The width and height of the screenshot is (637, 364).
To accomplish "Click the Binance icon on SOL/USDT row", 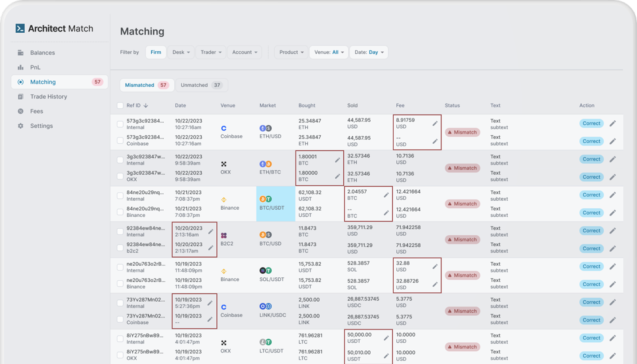I will (224, 270).
